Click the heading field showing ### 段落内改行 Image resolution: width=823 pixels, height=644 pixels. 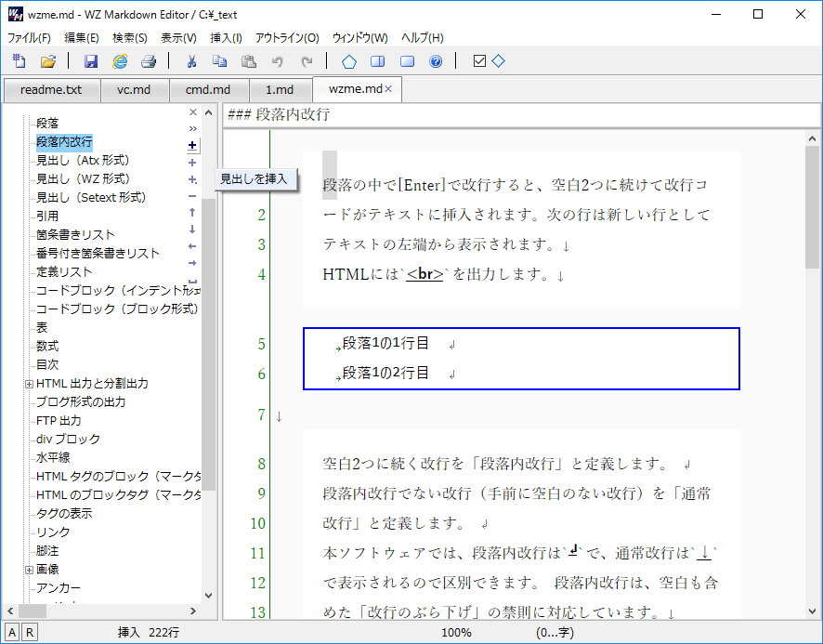click(x=522, y=114)
